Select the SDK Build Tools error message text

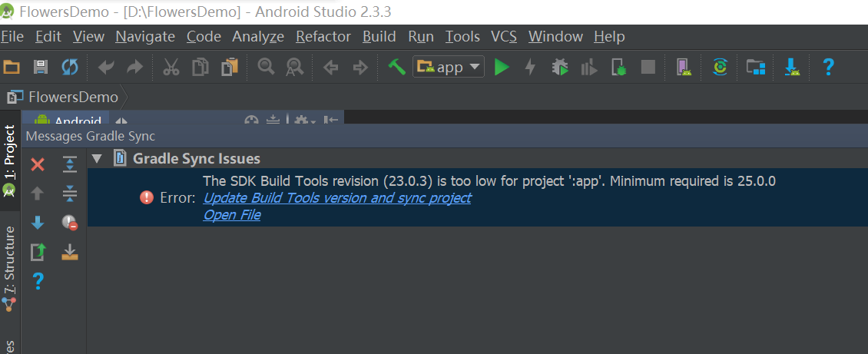point(489,181)
